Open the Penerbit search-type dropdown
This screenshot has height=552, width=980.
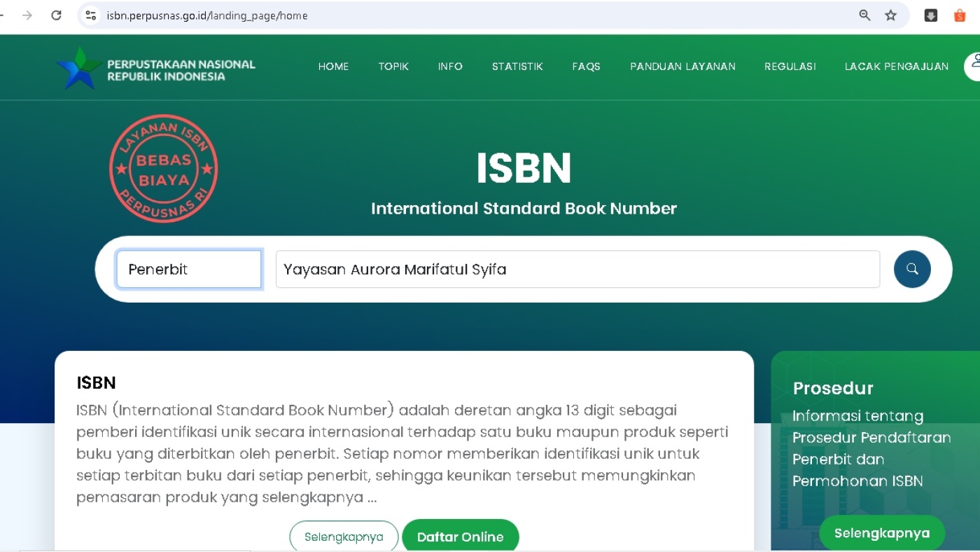(x=188, y=269)
